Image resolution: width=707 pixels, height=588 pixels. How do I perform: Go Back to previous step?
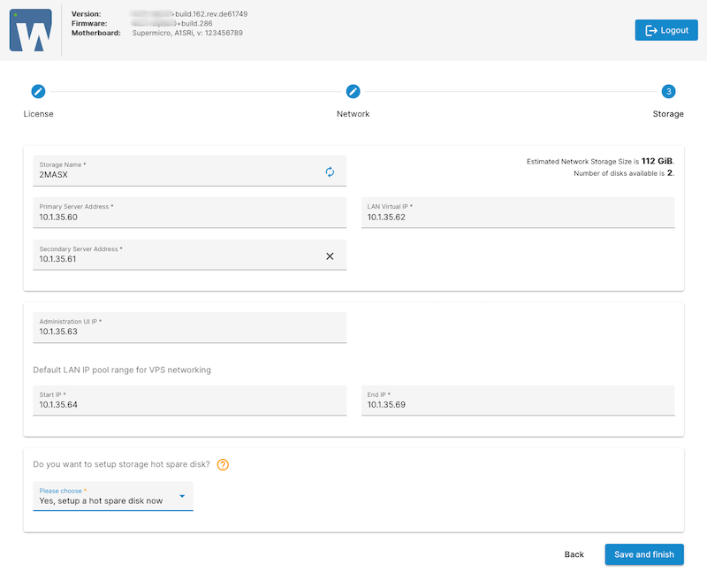(x=574, y=554)
